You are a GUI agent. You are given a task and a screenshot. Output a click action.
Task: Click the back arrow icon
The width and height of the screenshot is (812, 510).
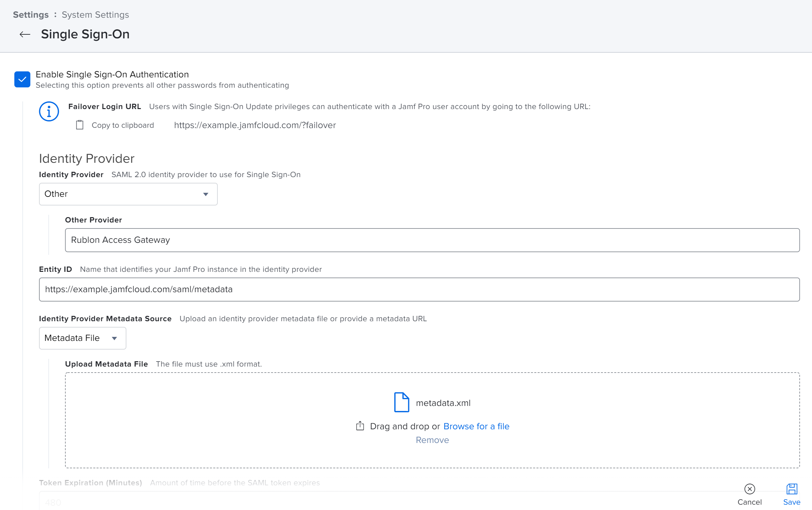25,34
